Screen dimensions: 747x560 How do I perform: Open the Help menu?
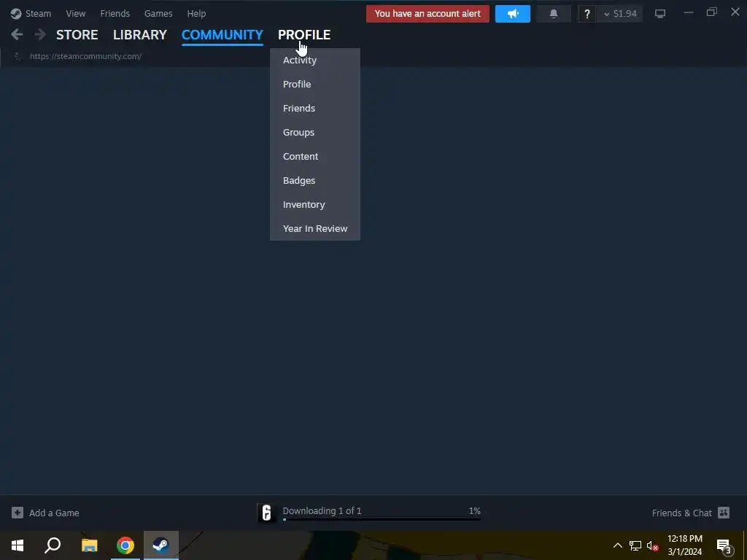pos(196,13)
